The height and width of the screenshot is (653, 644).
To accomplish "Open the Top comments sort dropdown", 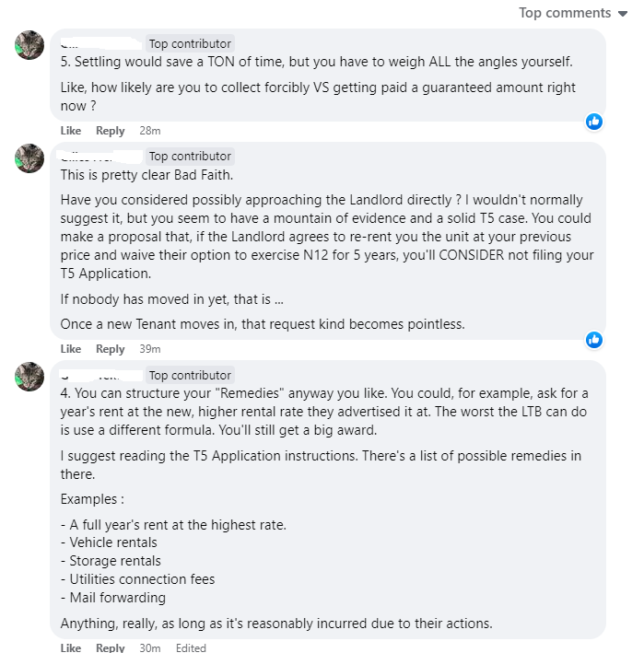I will 573,13.
